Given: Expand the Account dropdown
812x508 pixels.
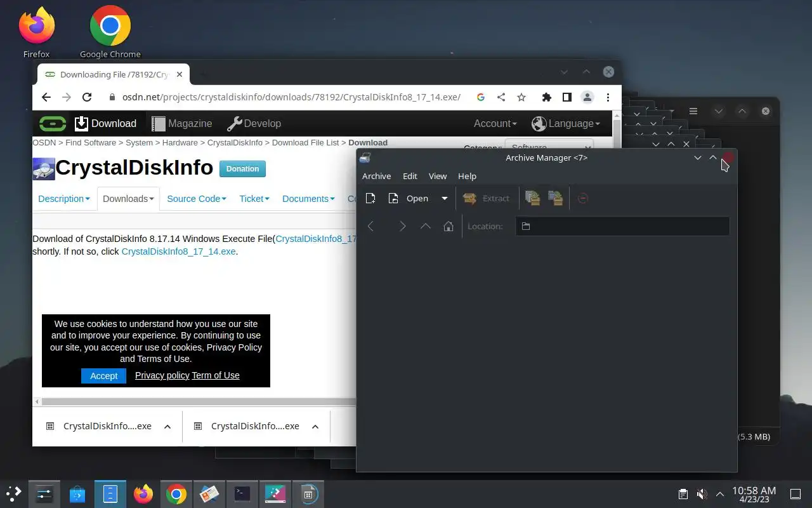Looking at the screenshot, I should (x=495, y=123).
